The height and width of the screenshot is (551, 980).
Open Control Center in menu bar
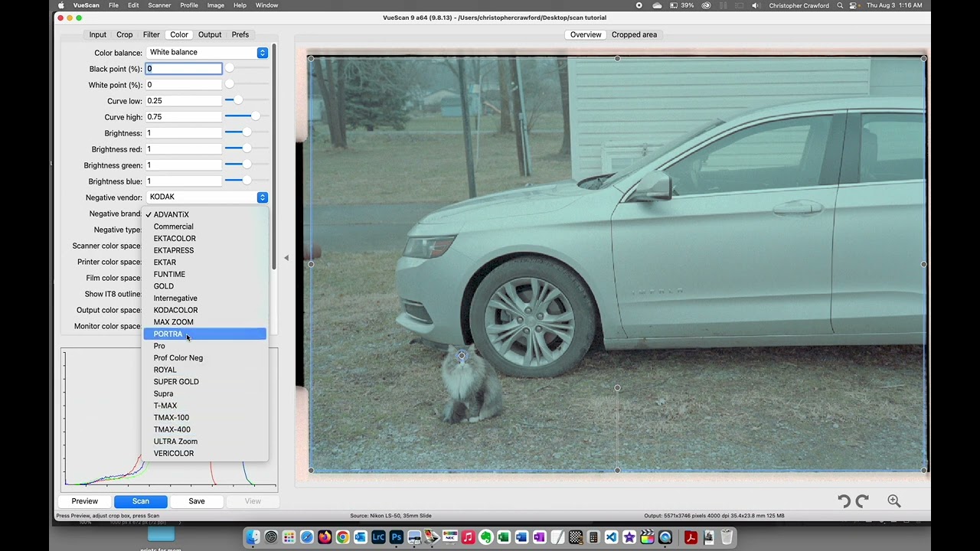click(x=854, y=5)
